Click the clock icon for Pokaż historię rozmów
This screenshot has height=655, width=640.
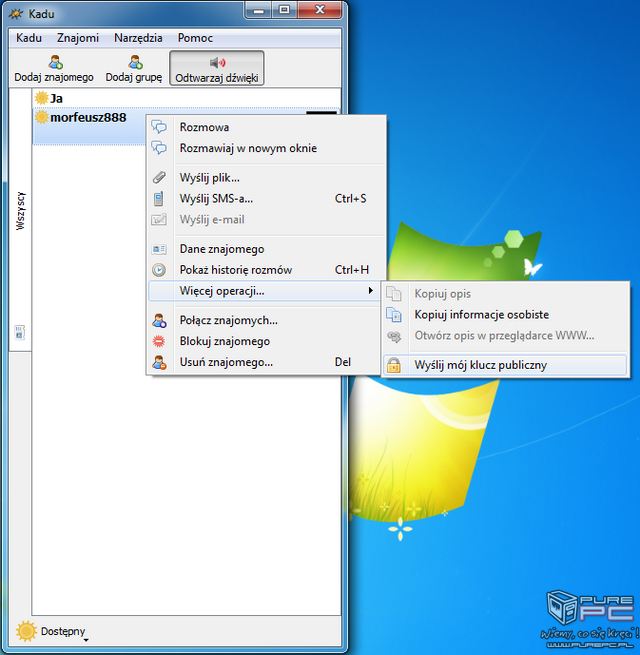click(159, 270)
